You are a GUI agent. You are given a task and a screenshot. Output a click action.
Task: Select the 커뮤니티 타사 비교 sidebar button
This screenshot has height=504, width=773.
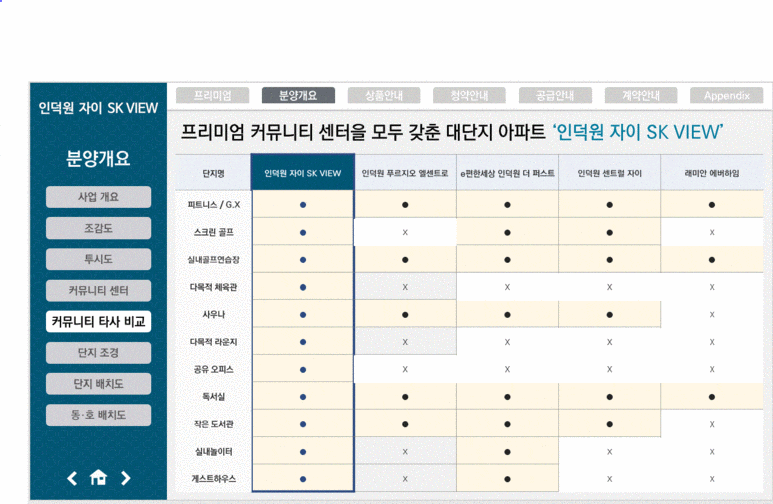coord(99,322)
